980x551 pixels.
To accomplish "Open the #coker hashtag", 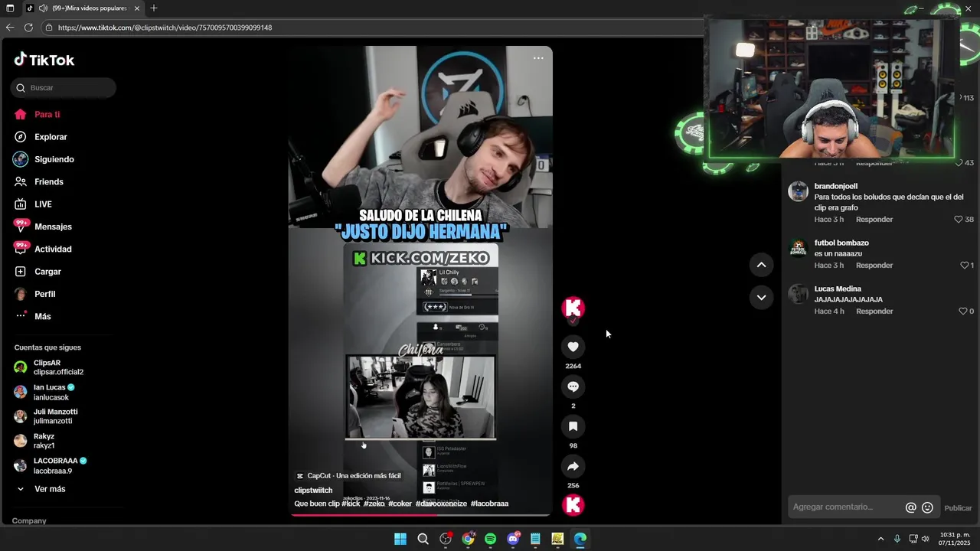I will [x=400, y=504].
